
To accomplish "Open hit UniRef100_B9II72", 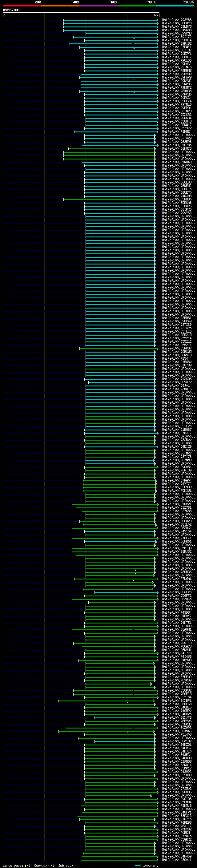I will pos(177,37).
